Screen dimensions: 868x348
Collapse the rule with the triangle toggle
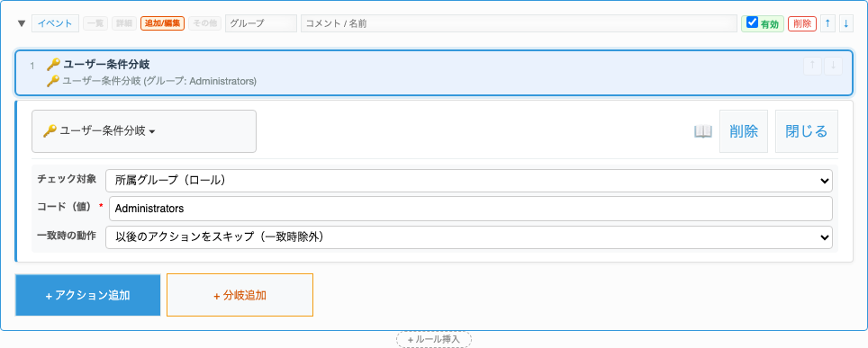click(22, 23)
